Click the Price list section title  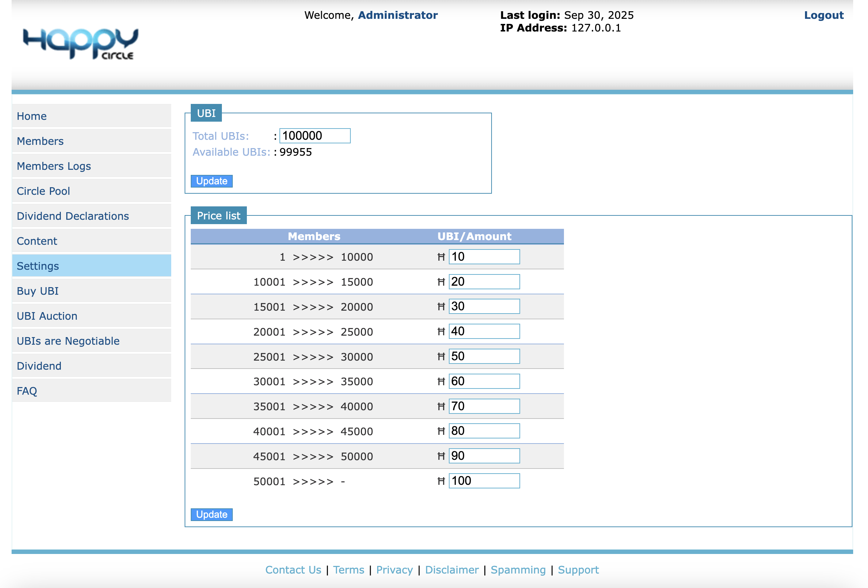point(219,215)
